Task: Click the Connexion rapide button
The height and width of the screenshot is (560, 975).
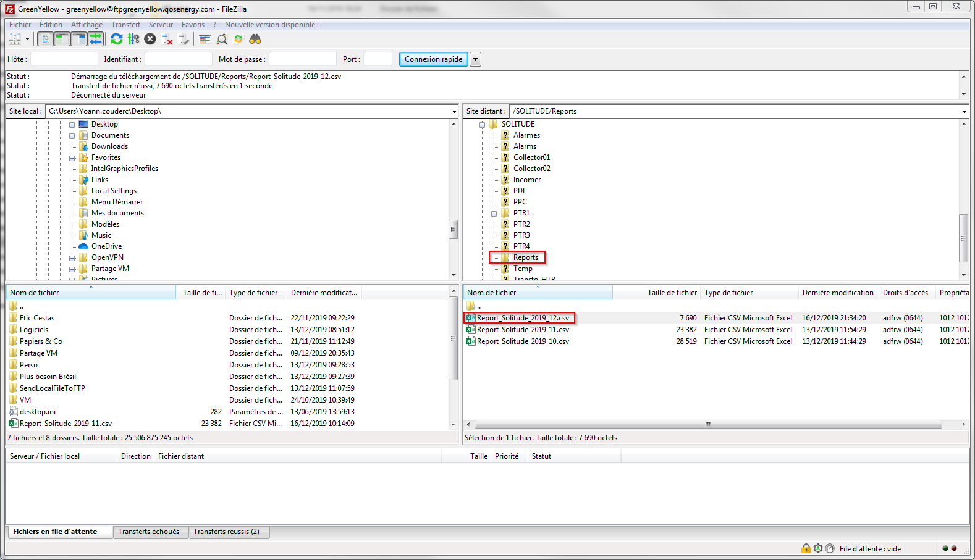Action: coord(433,59)
